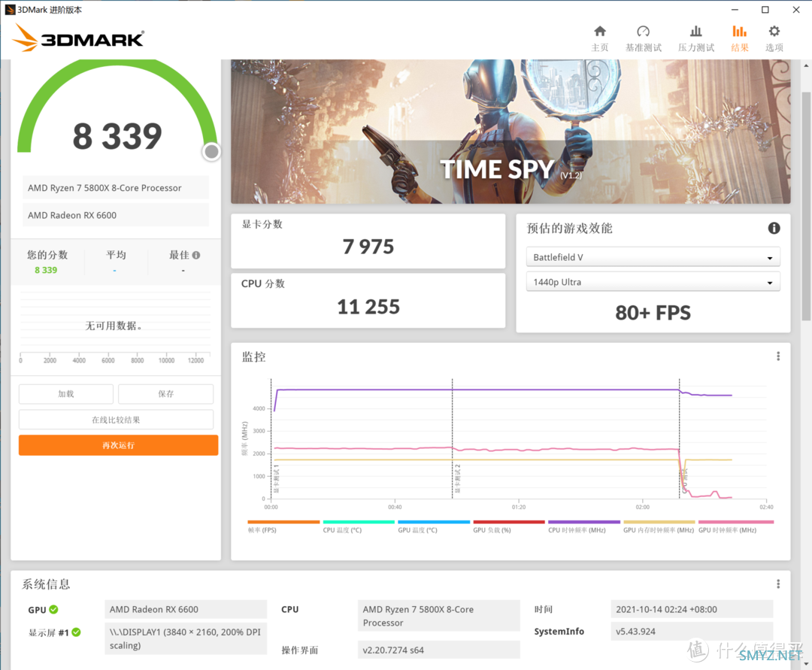The width and height of the screenshot is (812, 670).
Task: Click the 监控 panel heading
Action: [254, 356]
